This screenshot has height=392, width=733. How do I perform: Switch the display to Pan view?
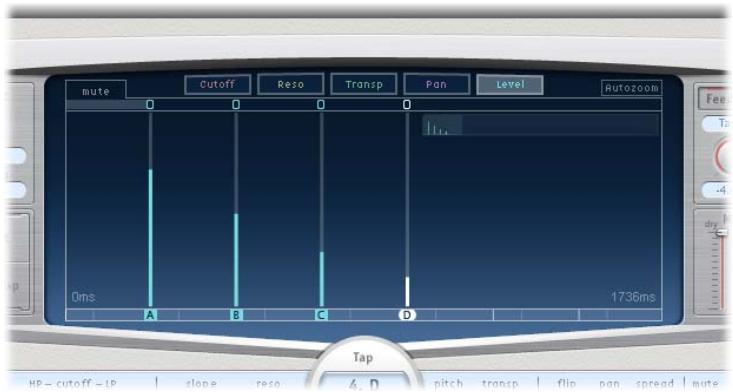436,85
